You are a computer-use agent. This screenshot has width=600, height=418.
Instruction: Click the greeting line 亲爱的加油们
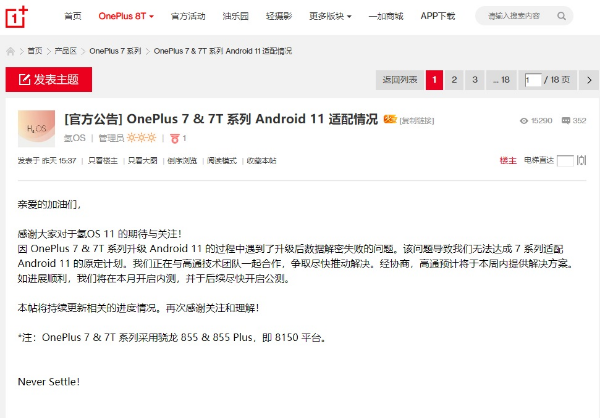[x=49, y=204]
